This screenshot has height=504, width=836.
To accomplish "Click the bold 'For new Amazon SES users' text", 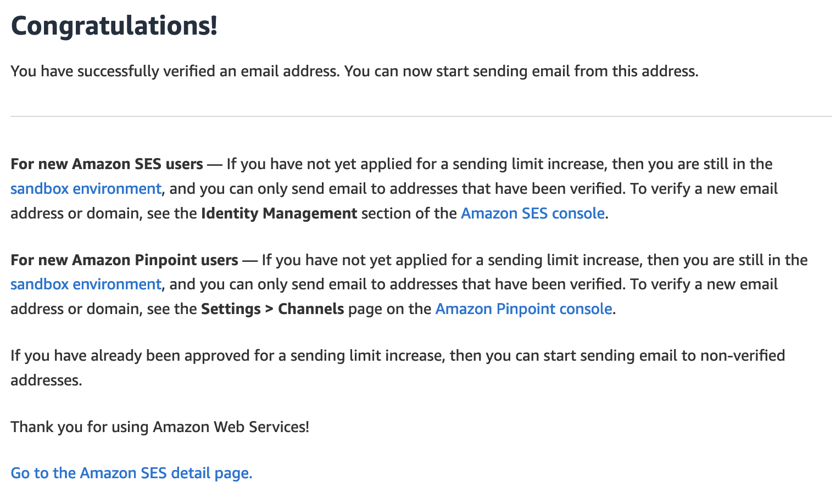I will (x=107, y=164).
